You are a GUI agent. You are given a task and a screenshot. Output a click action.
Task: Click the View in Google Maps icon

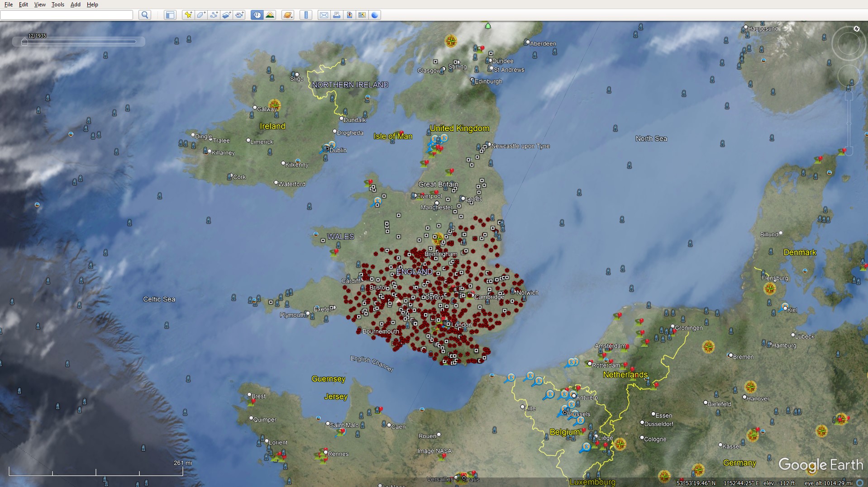pos(362,15)
